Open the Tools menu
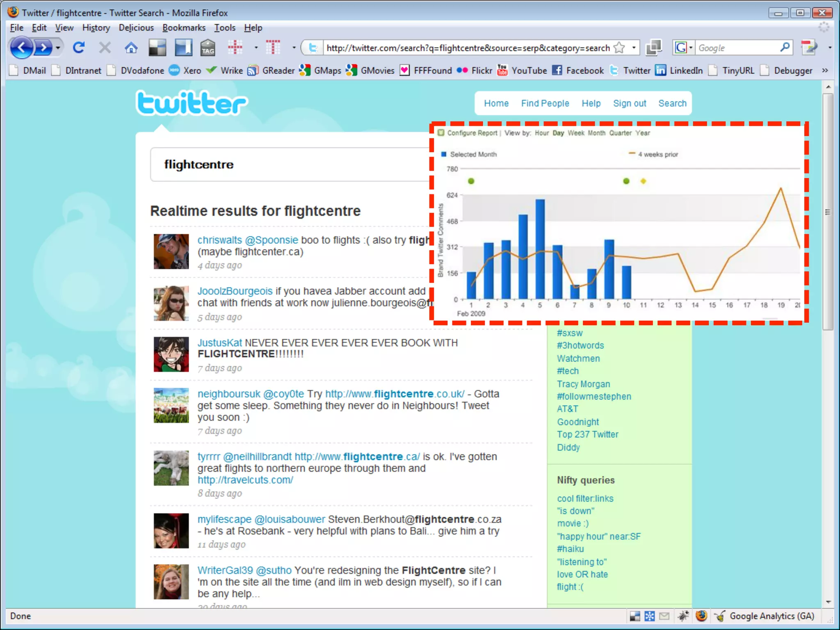The image size is (840, 630). (225, 28)
